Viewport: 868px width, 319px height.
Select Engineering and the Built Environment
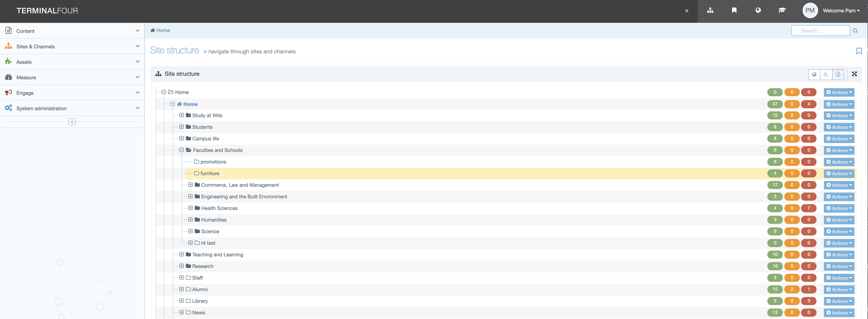point(244,196)
